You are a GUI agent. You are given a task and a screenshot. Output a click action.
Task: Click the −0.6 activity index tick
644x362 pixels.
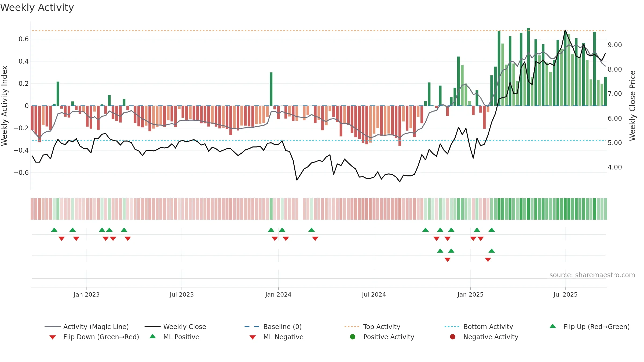pos(21,172)
